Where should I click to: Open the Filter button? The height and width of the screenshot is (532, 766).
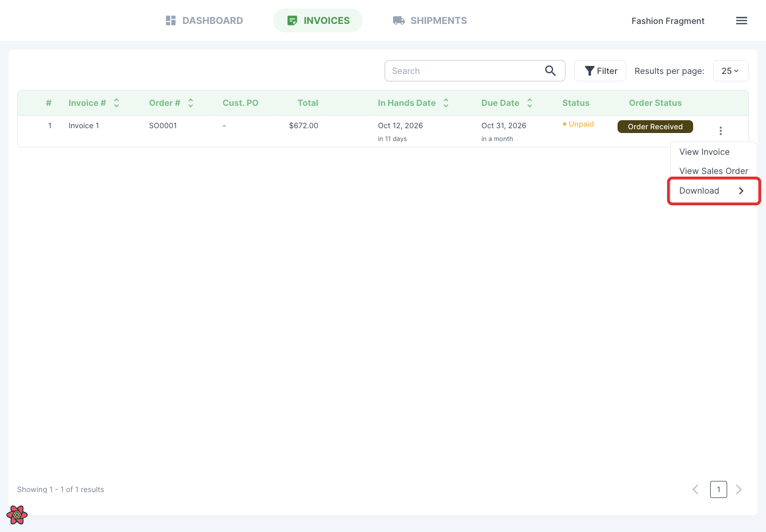[600, 71]
